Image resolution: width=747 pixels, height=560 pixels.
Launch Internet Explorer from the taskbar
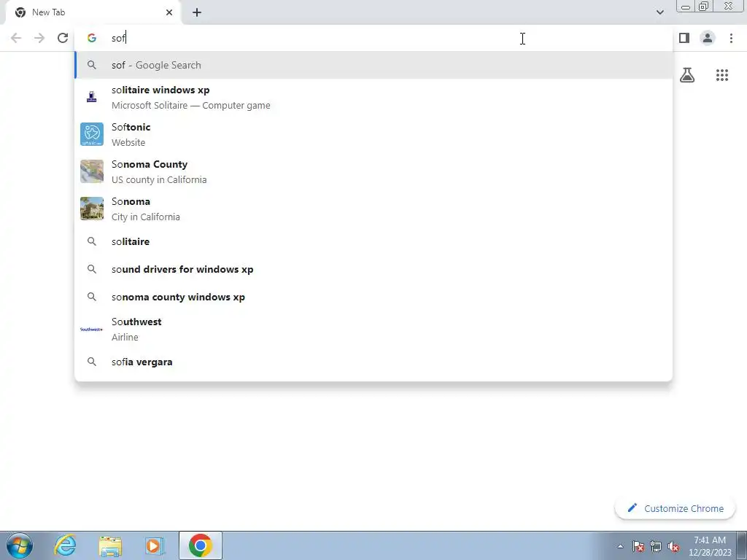coord(65,545)
